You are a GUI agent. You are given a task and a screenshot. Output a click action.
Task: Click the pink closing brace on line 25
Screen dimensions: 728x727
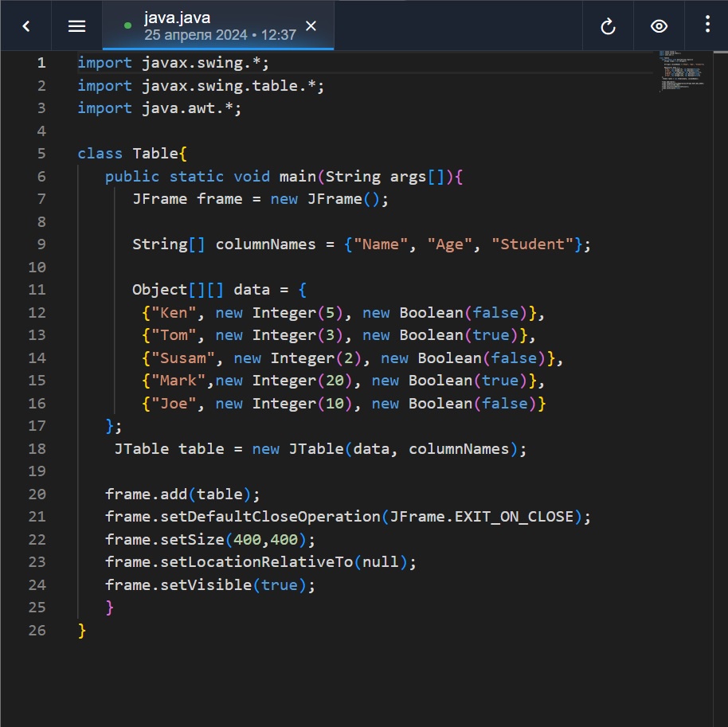[110, 608]
